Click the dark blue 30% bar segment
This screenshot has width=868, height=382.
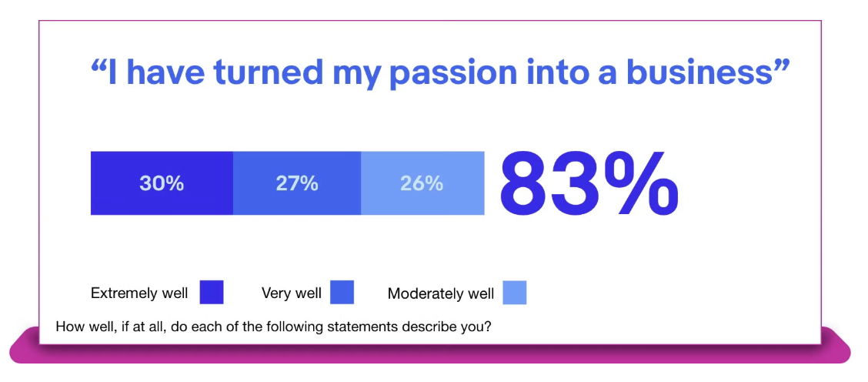(162, 183)
